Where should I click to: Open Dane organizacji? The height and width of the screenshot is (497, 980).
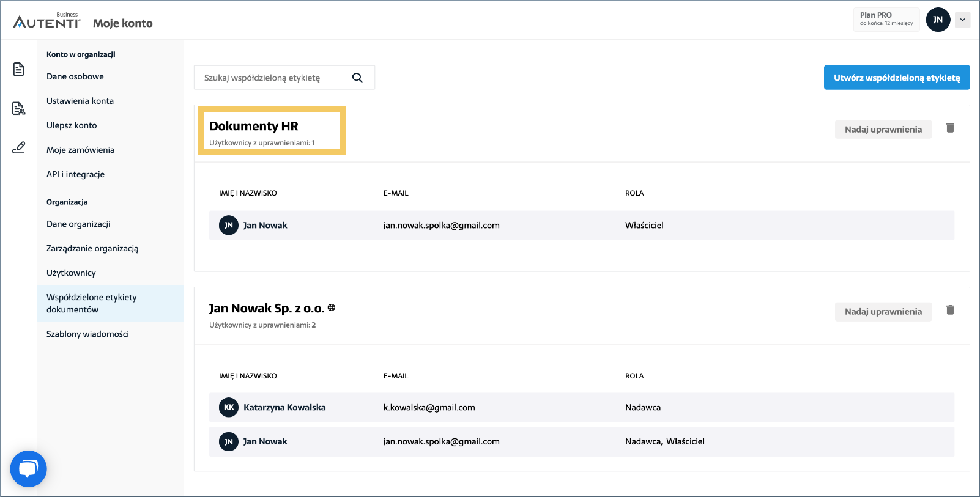(x=78, y=224)
